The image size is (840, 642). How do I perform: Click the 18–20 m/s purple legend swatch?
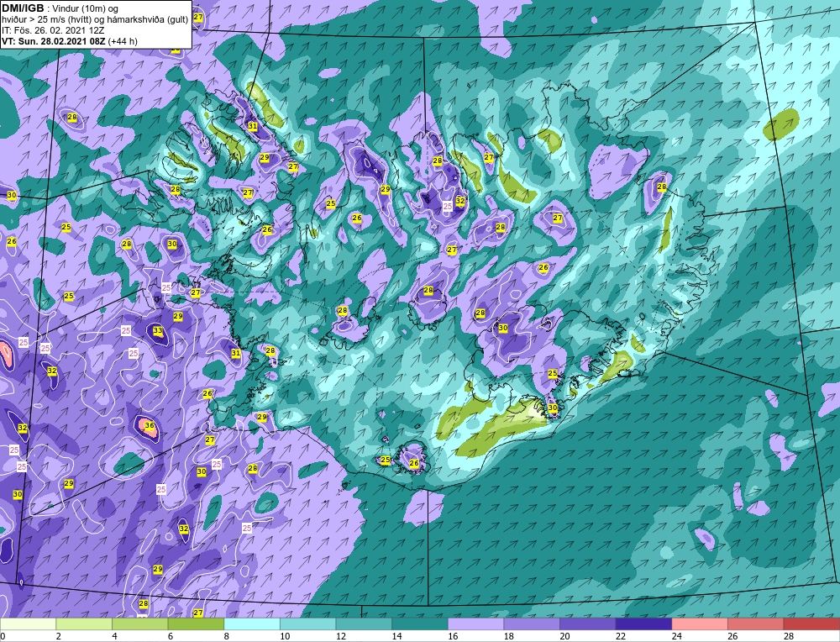coord(532,624)
